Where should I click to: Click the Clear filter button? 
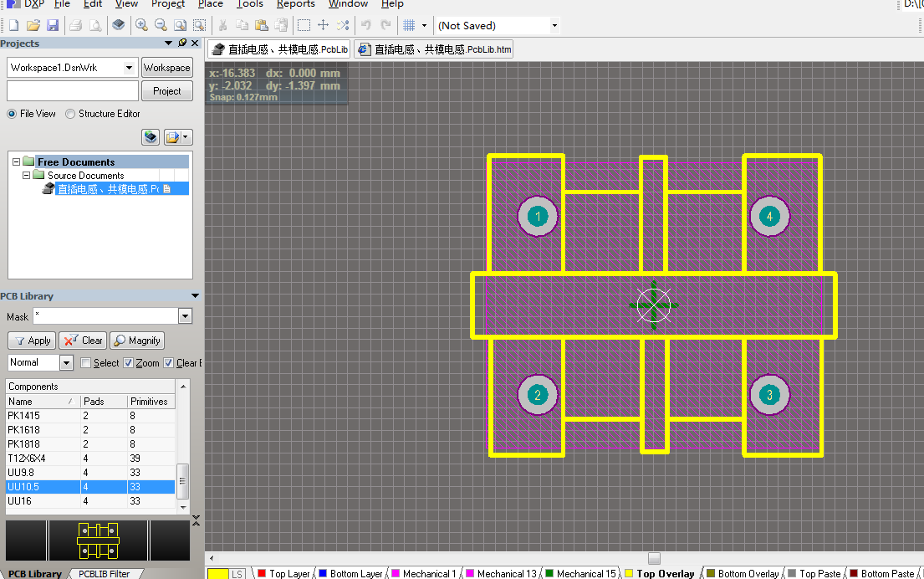coord(83,341)
